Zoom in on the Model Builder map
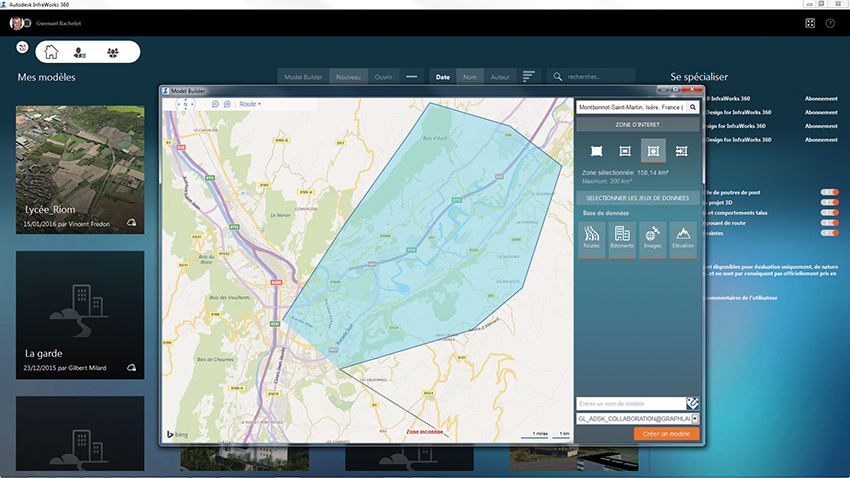Screen dimensions: 850x478 coord(227,104)
